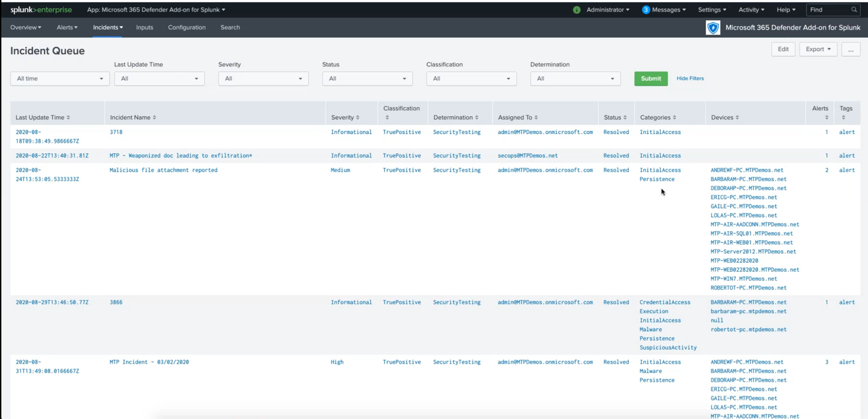The height and width of the screenshot is (419, 868).
Task: Click Medium severity value
Action: 340,170
